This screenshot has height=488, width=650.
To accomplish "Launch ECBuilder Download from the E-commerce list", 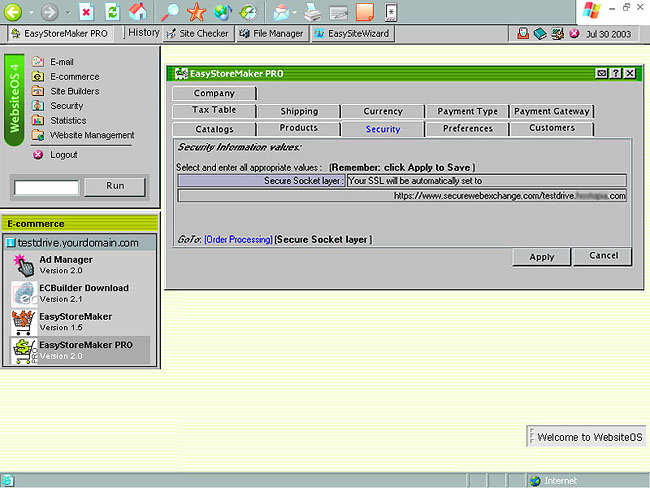I will coord(25,293).
